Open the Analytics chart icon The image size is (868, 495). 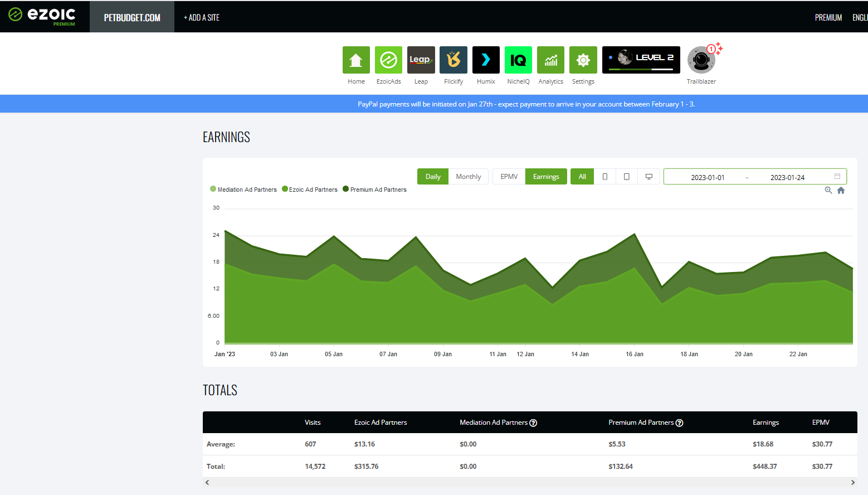click(550, 60)
